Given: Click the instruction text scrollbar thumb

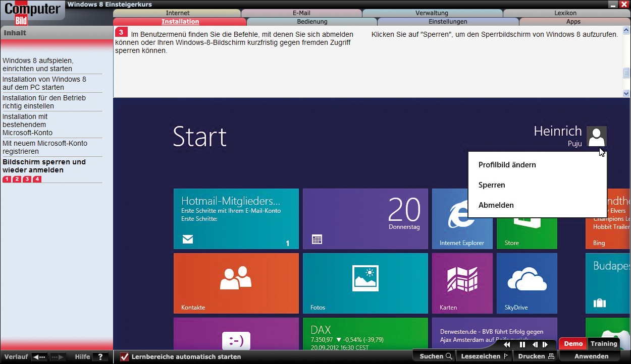Looking at the screenshot, I should (626, 73).
